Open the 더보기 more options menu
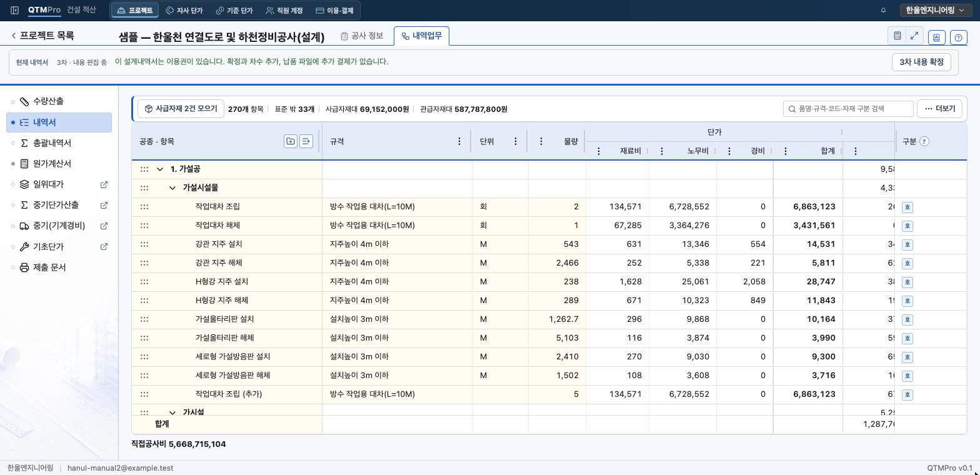This screenshot has height=475, width=980. pyautogui.click(x=939, y=109)
